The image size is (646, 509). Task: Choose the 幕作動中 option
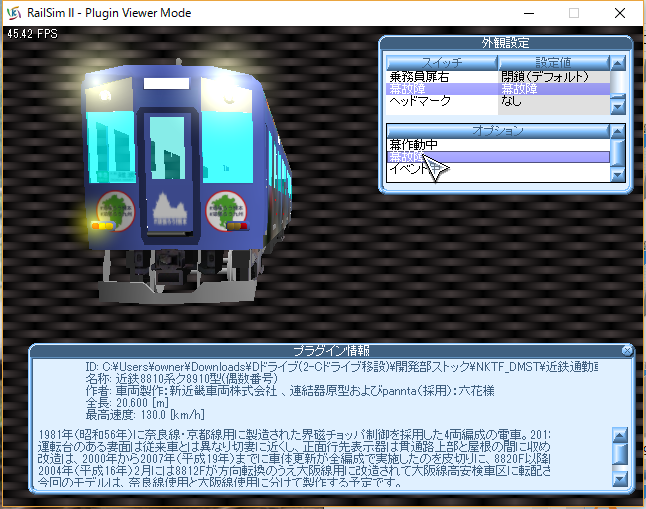(498, 145)
